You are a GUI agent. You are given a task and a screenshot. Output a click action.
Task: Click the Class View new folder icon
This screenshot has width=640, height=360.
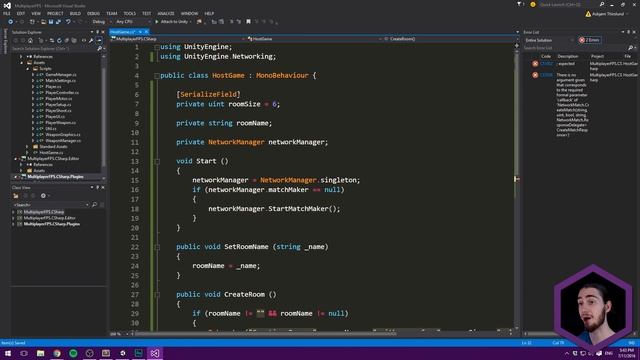coord(16,196)
